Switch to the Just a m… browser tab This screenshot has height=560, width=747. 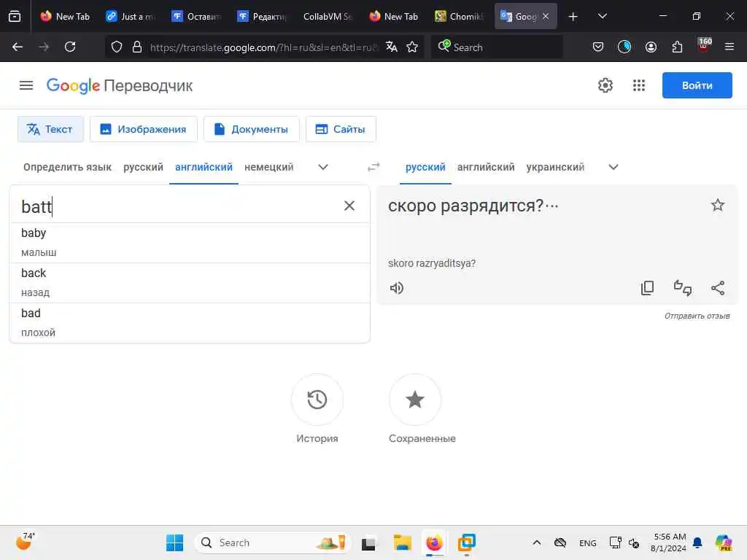pyautogui.click(x=131, y=16)
